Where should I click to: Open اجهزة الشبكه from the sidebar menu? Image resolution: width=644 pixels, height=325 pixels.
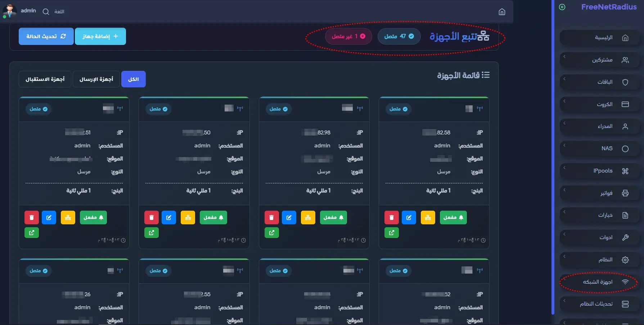click(x=599, y=281)
